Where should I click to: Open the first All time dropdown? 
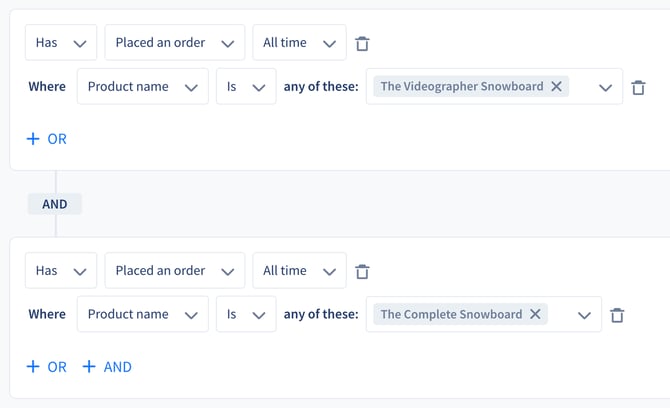coord(299,42)
